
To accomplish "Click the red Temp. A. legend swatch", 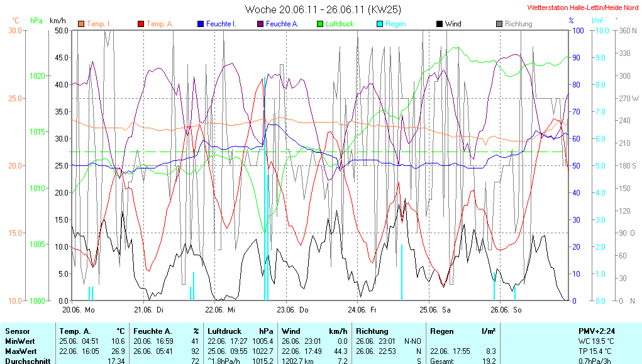I will tap(140, 24).
